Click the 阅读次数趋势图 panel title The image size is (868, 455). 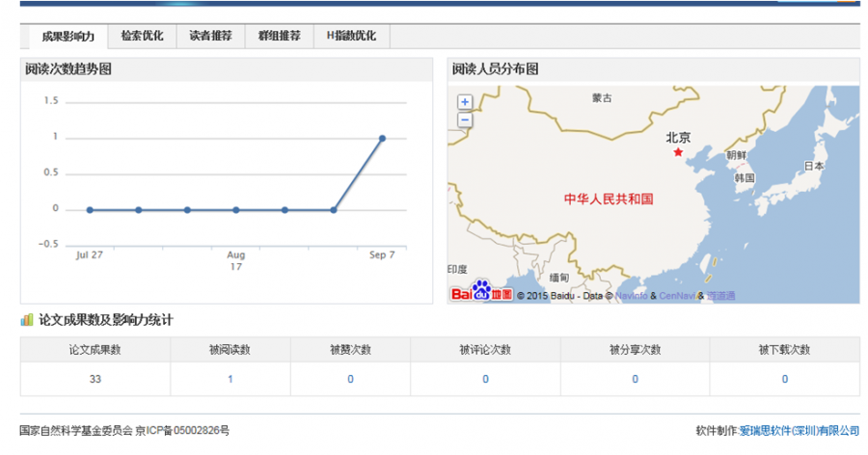(68, 69)
